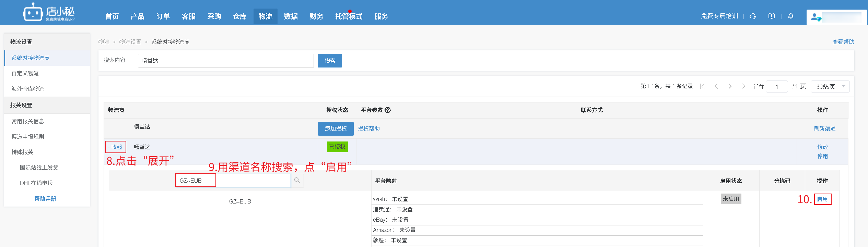Disable 畅益达 authorization via 停用
This screenshot has width=868, height=247.
822,156
